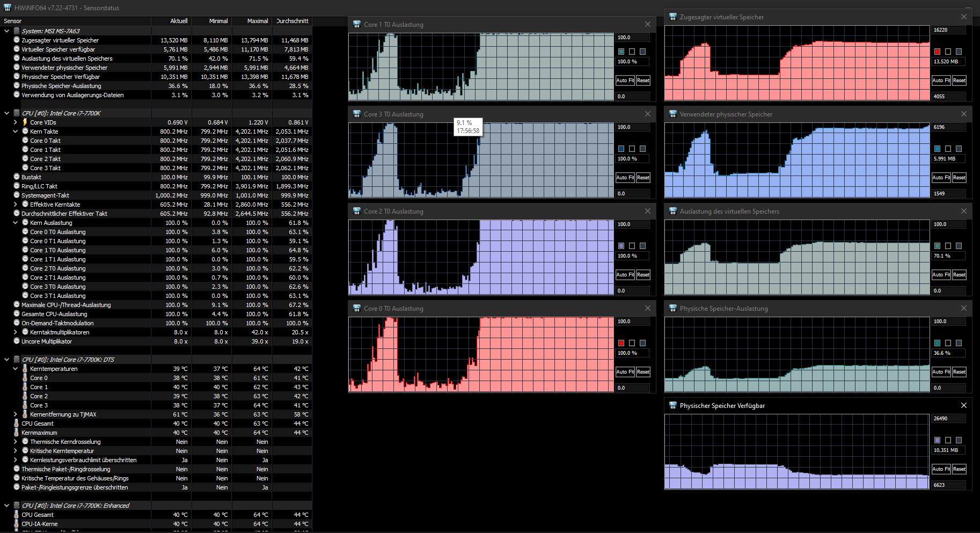980x533 pixels.
Task: Click the 4055 minimum value field
Action: [949, 97]
